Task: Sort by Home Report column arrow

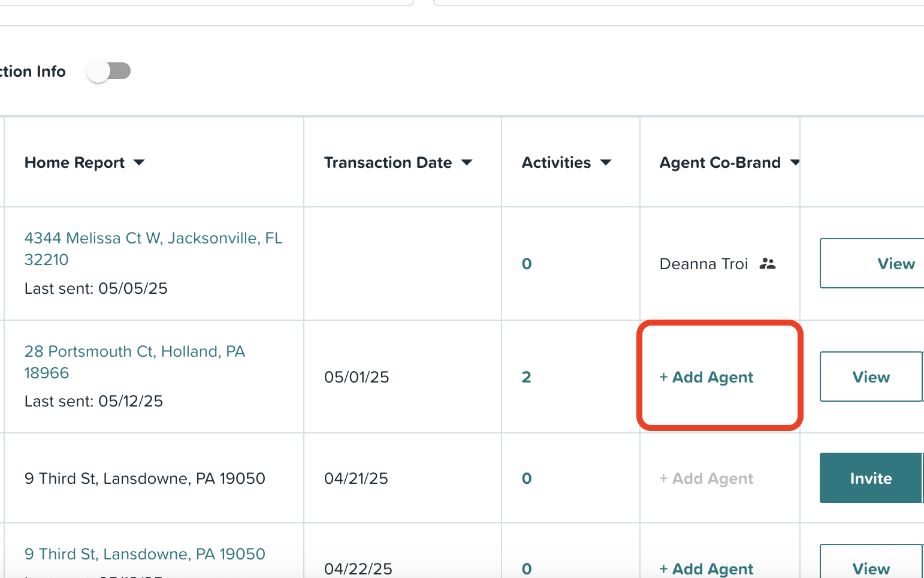Action: pyautogui.click(x=139, y=162)
